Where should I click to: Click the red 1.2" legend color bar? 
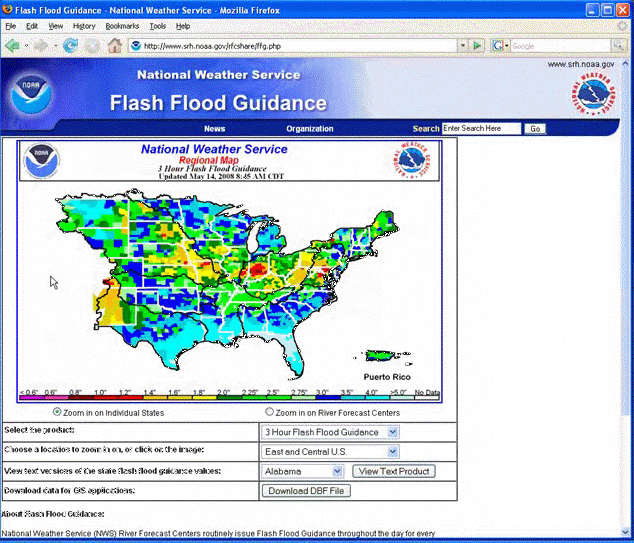[130, 397]
